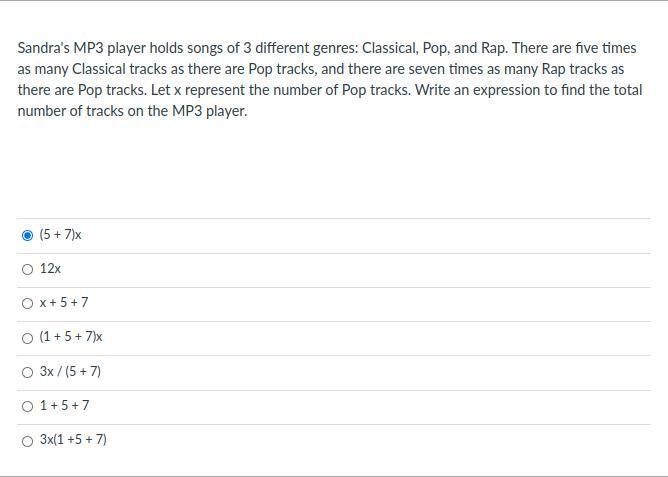668x477 pixels.
Task: Click the answer label text "3x / (5 + 7)"
Action: pos(70,372)
